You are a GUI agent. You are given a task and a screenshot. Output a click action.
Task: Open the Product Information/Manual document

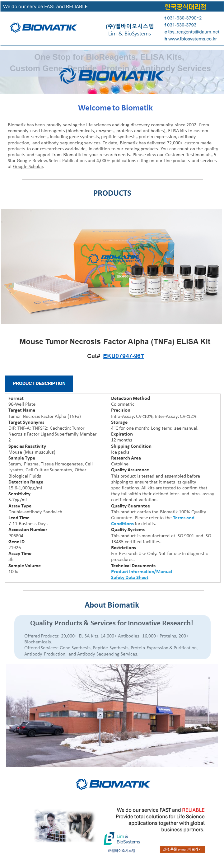[x=142, y=572]
